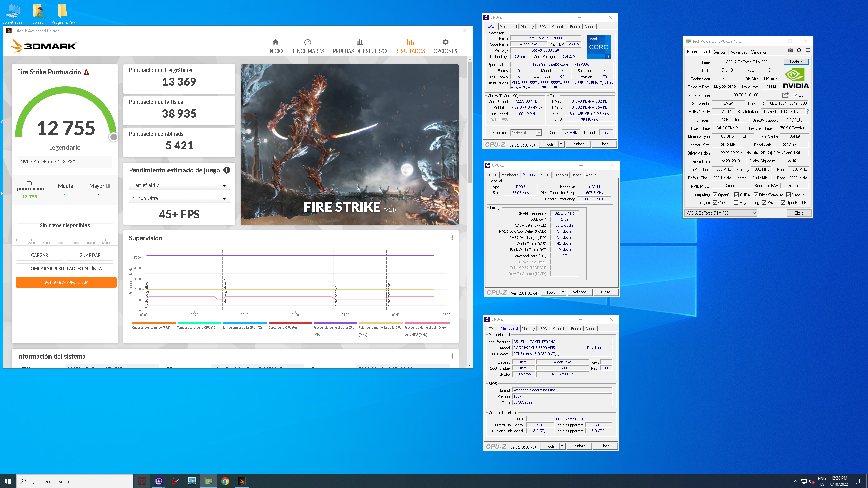Open the Windows Start menu
868x488 pixels.
(x=8, y=481)
